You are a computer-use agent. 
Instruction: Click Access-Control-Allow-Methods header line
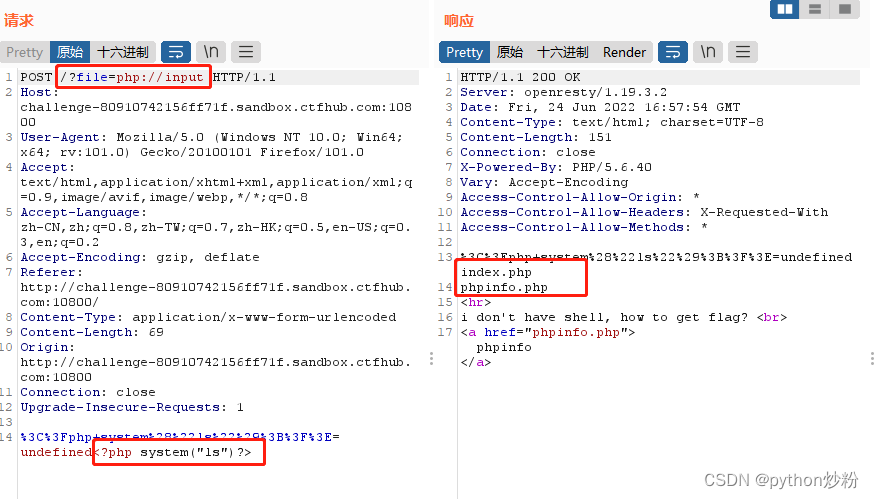click(584, 227)
